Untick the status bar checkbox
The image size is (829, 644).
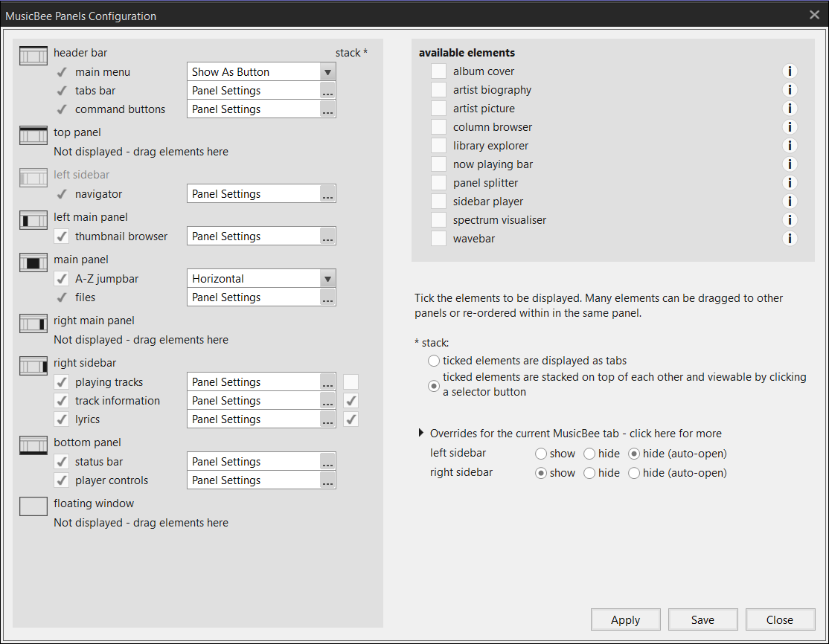(62, 462)
